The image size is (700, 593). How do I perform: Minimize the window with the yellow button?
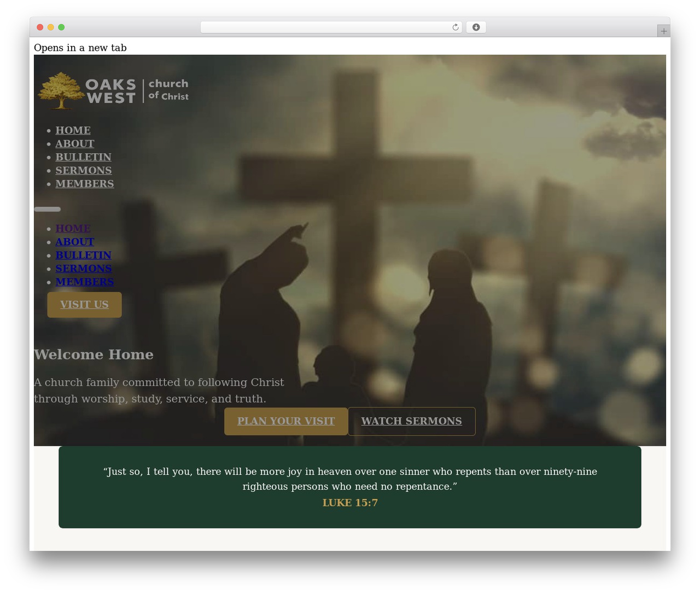(51, 27)
